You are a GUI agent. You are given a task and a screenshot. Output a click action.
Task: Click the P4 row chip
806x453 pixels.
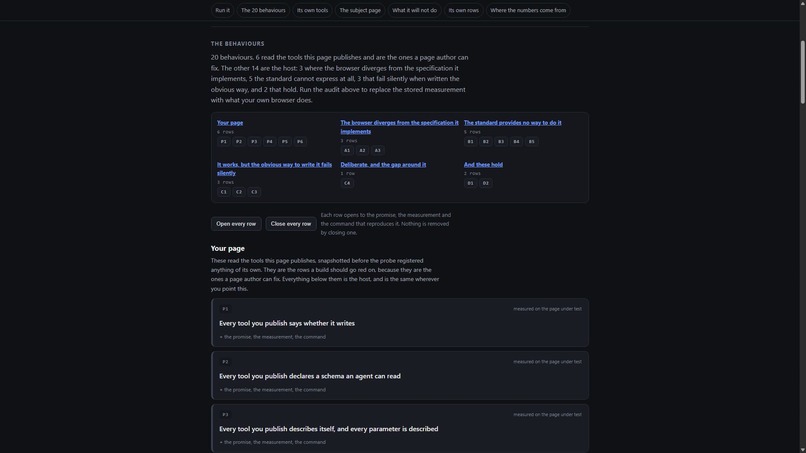pos(269,141)
